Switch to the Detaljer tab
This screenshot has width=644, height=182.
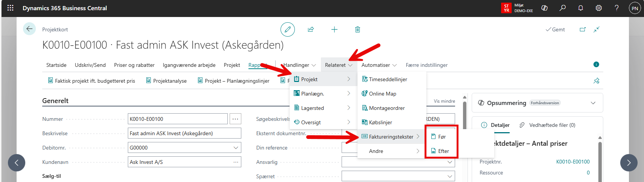[x=495, y=125]
